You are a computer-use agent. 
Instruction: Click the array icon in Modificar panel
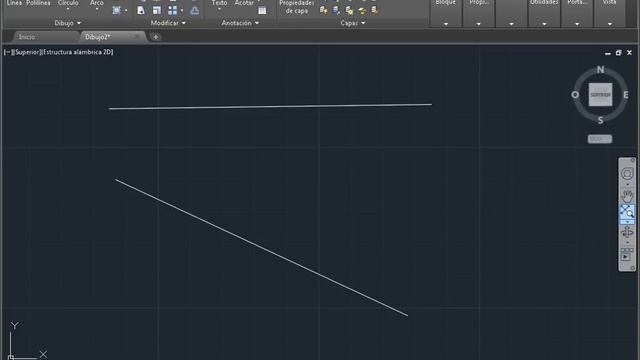pyautogui.click(x=173, y=10)
